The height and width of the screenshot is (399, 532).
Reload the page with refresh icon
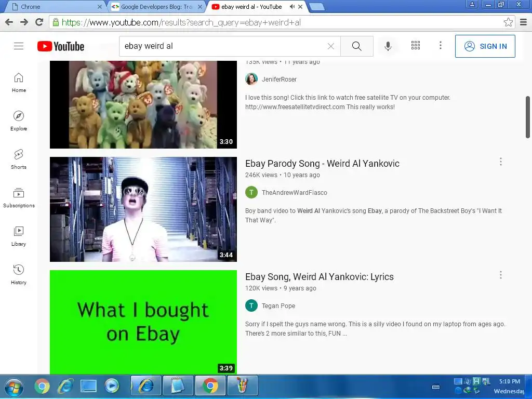[x=39, y=22]
